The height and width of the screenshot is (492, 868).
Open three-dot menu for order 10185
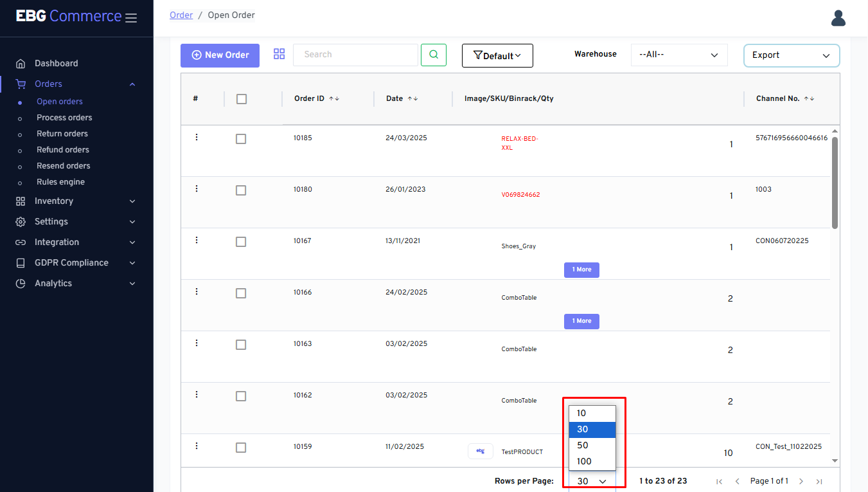pos(197,137)
